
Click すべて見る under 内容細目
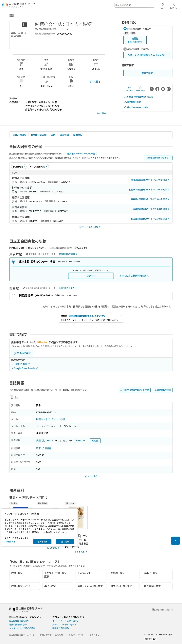click(x=101, y=114)
